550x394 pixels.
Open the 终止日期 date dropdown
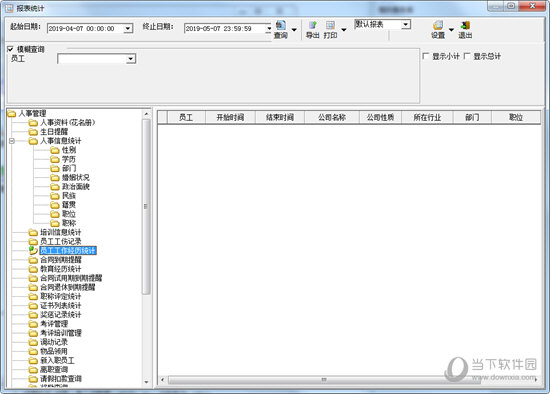pyautogui.click(x=269, y=28)
